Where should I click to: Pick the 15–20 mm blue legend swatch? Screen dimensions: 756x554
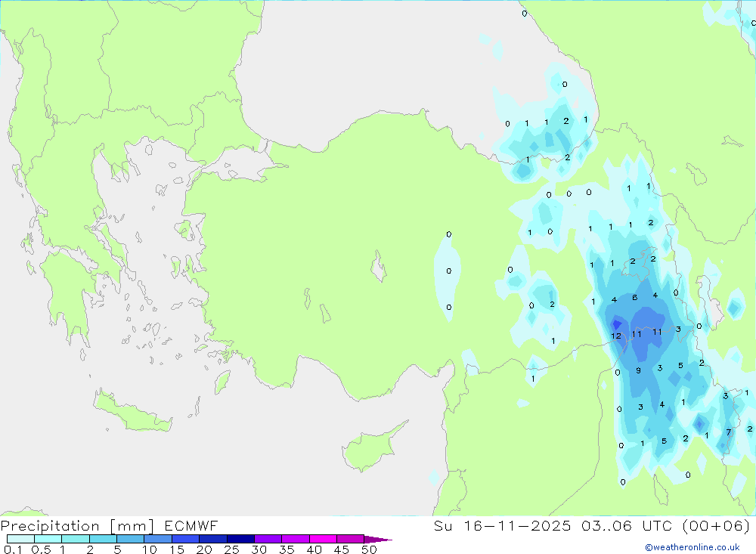[x=185, y=539]
